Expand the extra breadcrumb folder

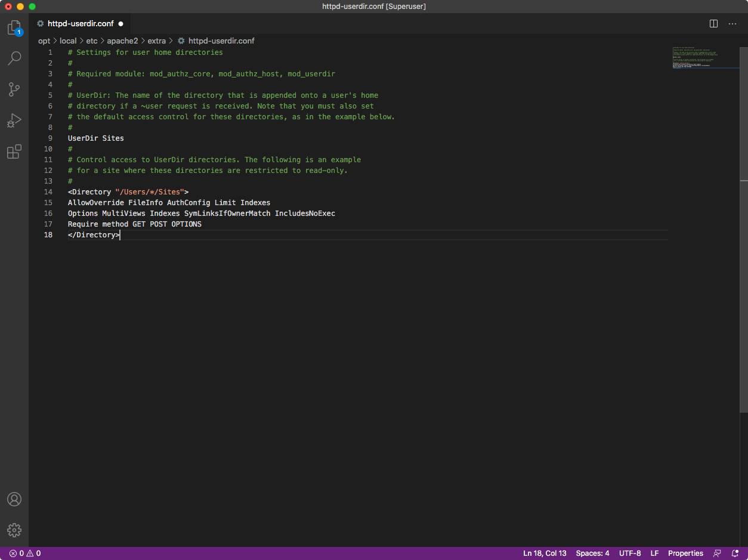[156, 41]
